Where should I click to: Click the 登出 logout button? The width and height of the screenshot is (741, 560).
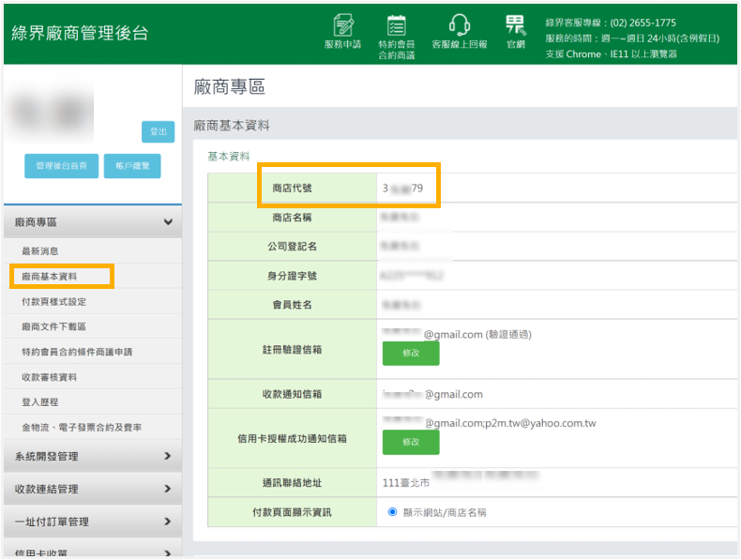(158, 132)
